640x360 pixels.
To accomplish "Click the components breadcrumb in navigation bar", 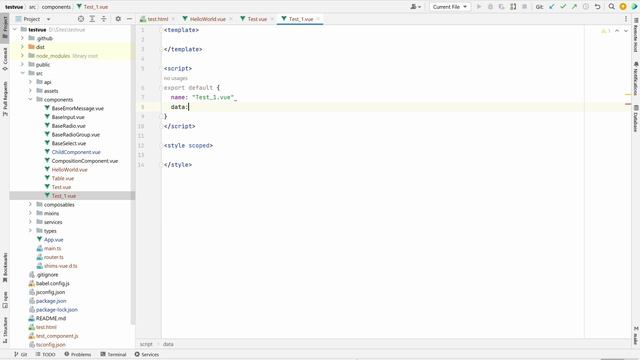I will [56, 7].
